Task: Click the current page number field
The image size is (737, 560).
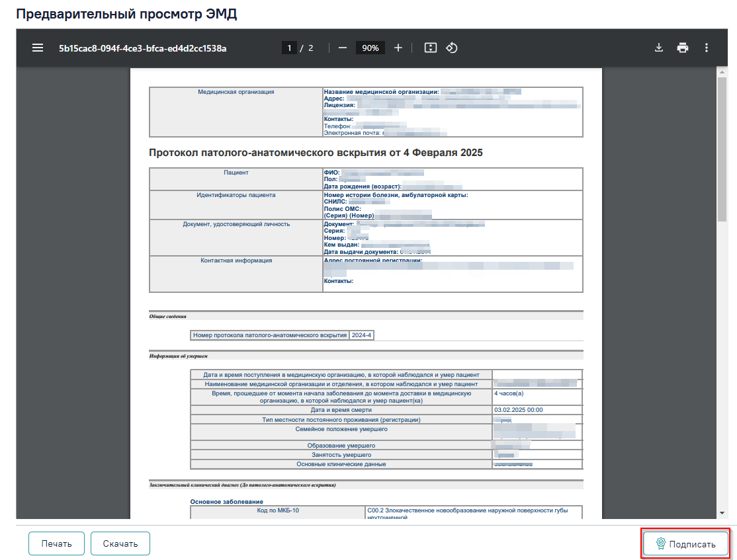Action: (289, 48)
